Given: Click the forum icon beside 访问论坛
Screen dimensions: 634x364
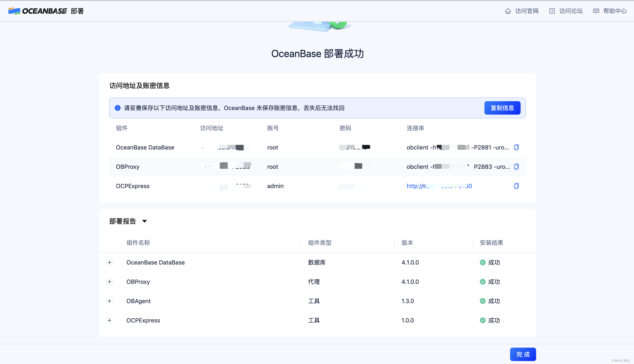Looking at the screenshot, I should (x=552, y=11).
